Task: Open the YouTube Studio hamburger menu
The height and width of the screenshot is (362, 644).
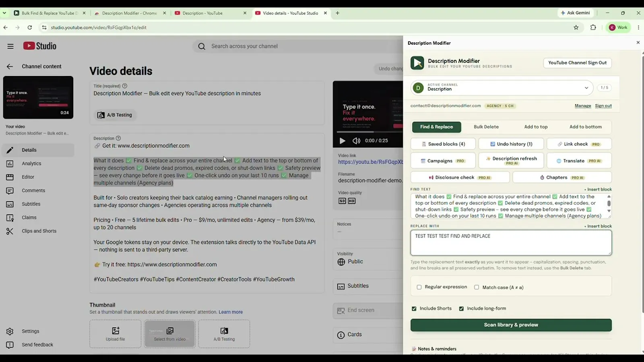Action: pos(10,46)
